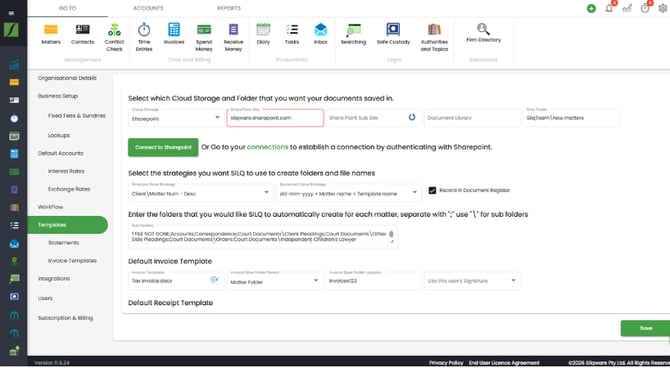This screenshot has width=670, height=368.
Task: Switch to the ACCOUNTS tab
Action: point(148,8)
